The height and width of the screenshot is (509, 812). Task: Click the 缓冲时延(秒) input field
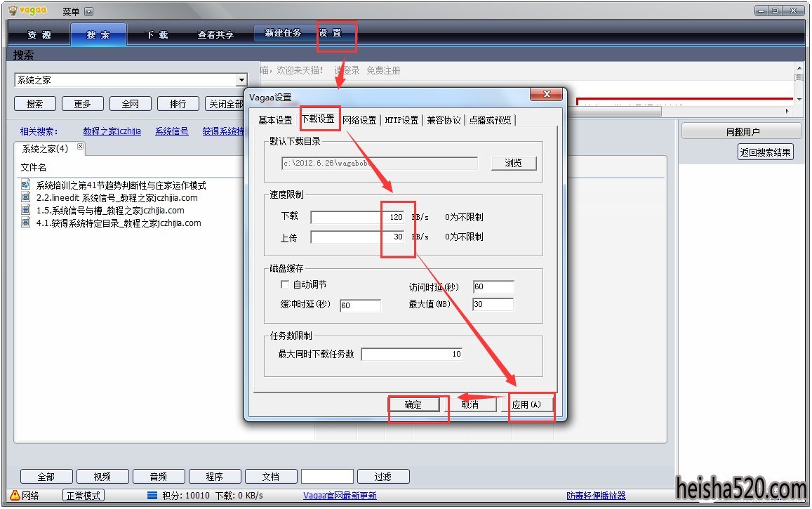(360, 305)
